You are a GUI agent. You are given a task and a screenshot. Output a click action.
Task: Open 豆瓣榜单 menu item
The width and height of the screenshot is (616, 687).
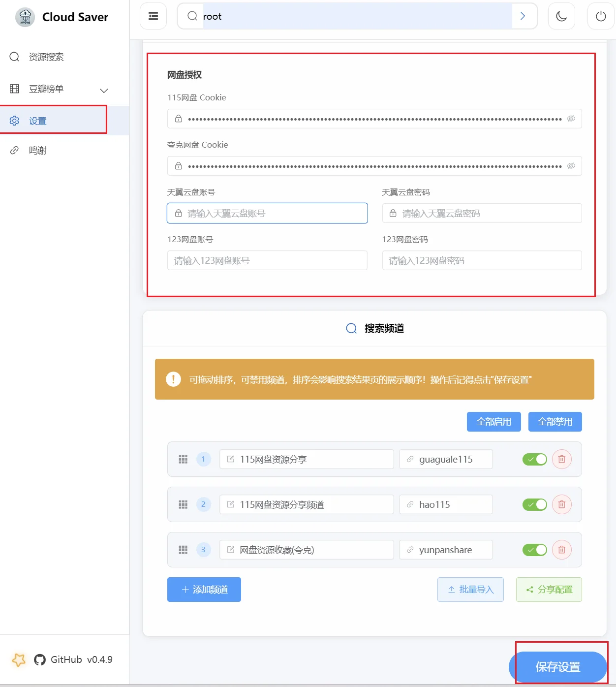(x=64, y=89)
